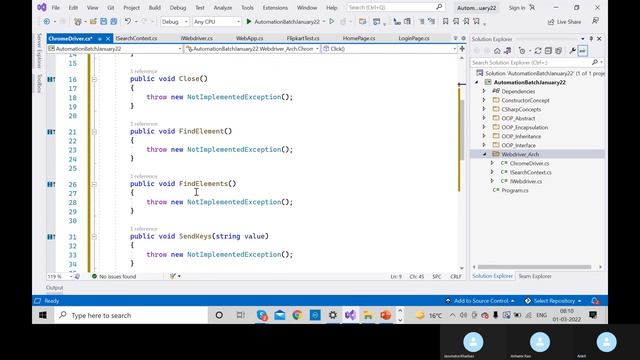Click the Undo arrow in toolbar
The image size is (640, 360).
point(128,22)
